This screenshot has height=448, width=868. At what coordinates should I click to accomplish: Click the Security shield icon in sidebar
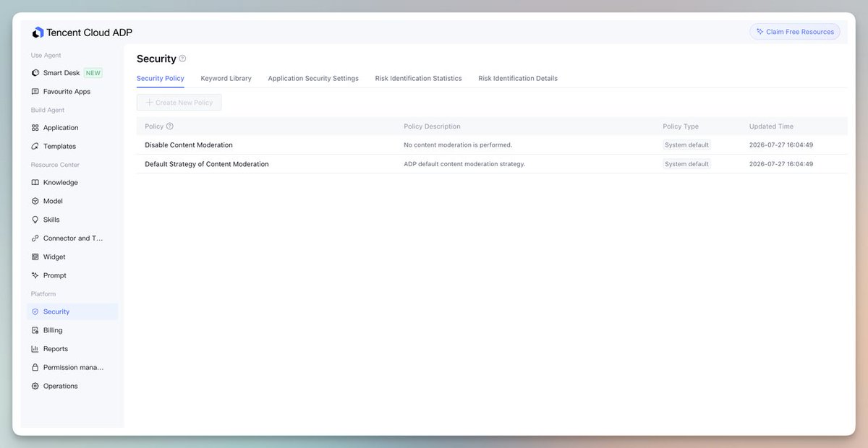coord(35,311)
